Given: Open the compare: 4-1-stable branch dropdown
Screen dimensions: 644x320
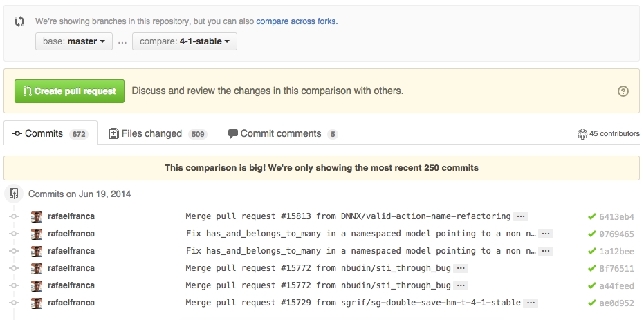Looking at the screenshot, I should click(185, 41).
